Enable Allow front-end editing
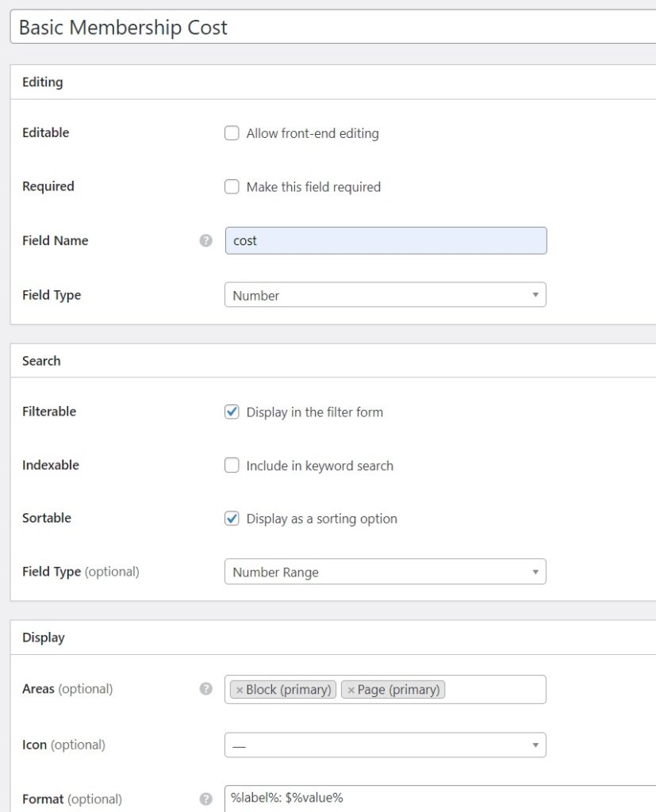Image resolution: width=656 pixels, height=812 pixels. (232, 132)
